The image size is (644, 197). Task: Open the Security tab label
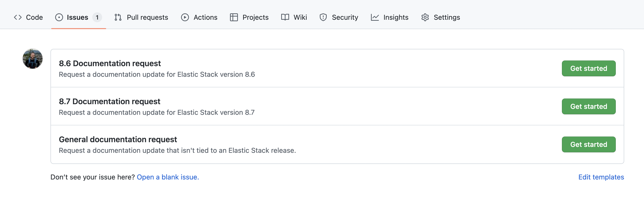click(x=345, y=17)
